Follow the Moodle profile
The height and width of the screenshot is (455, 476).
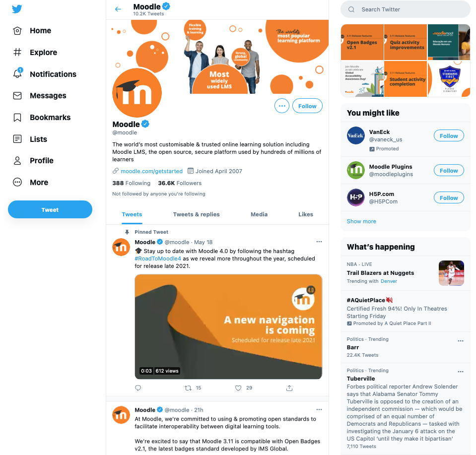(x=307, y=106)
